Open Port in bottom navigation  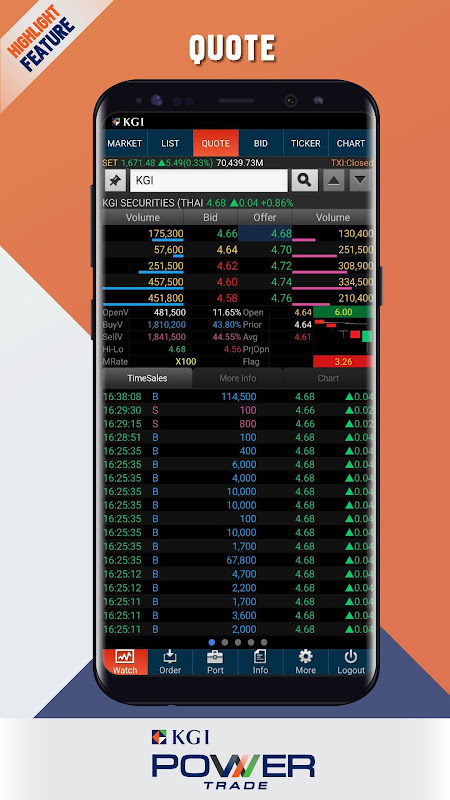(x=215, y=662)
